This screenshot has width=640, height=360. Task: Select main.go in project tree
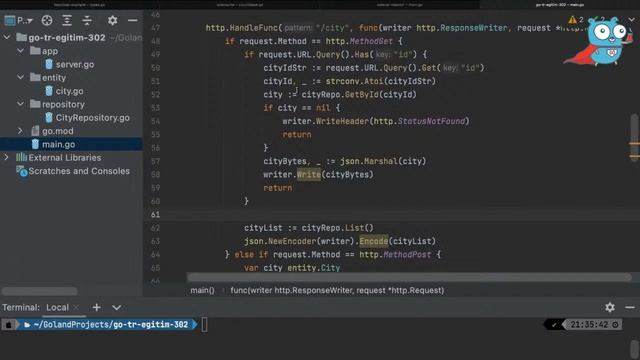58,144
